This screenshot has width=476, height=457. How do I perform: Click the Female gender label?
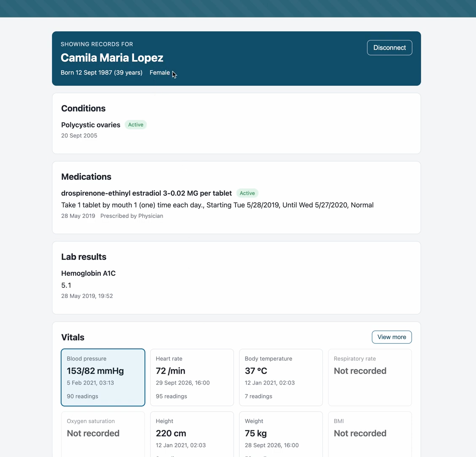coord(160,73)
